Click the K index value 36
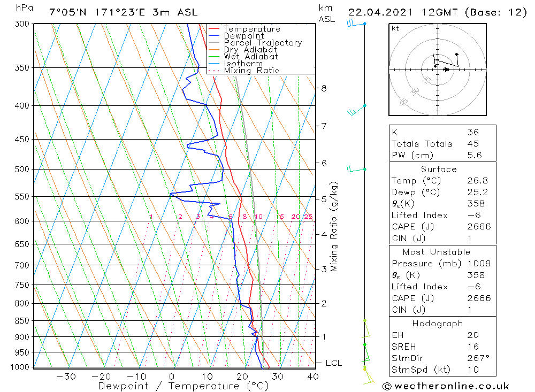535x392 pixels. click(473, 132)
